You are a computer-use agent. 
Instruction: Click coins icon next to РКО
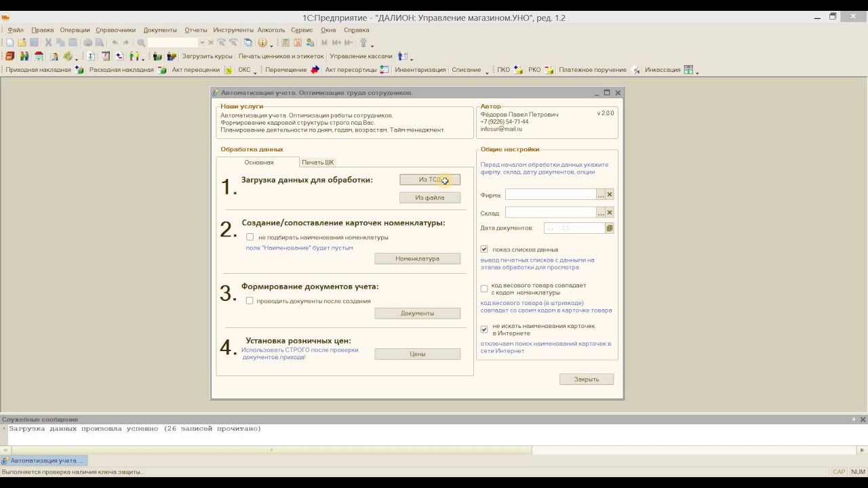pos(549,70)
